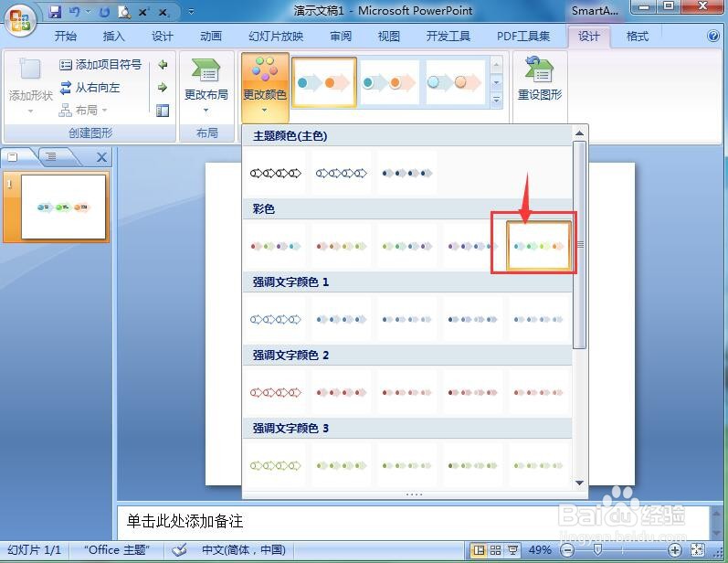Open the 审阅 ribbon tab

point(341,36)
